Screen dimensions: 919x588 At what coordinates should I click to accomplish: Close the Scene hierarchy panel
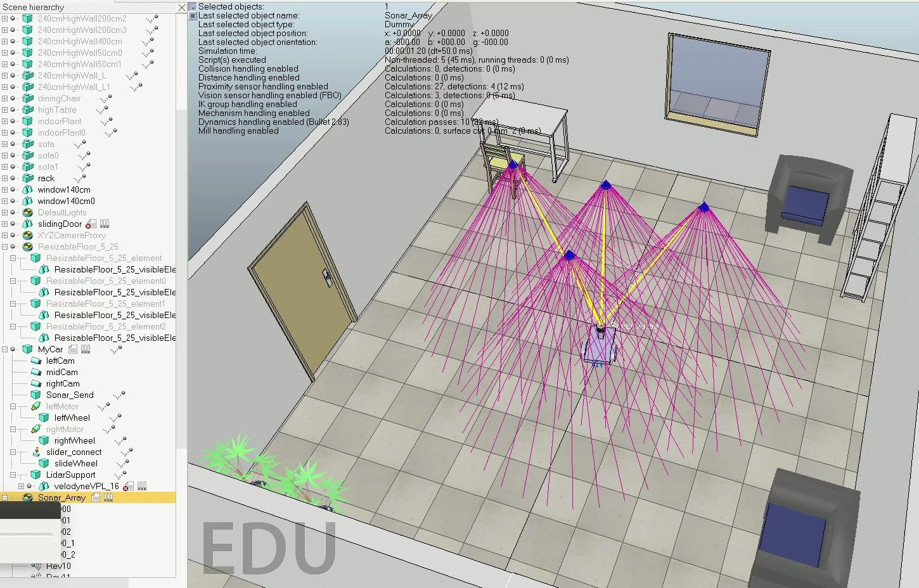[x=182, y=8]
